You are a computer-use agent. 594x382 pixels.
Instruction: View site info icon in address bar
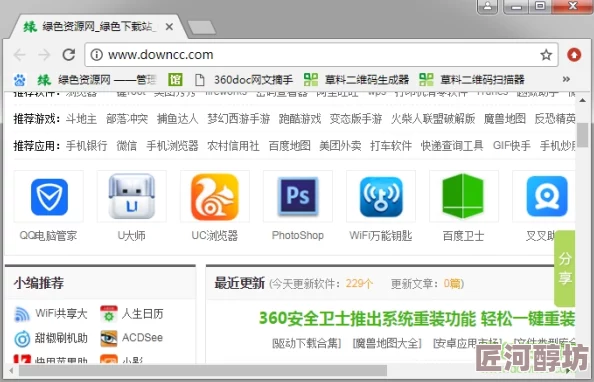97,55
